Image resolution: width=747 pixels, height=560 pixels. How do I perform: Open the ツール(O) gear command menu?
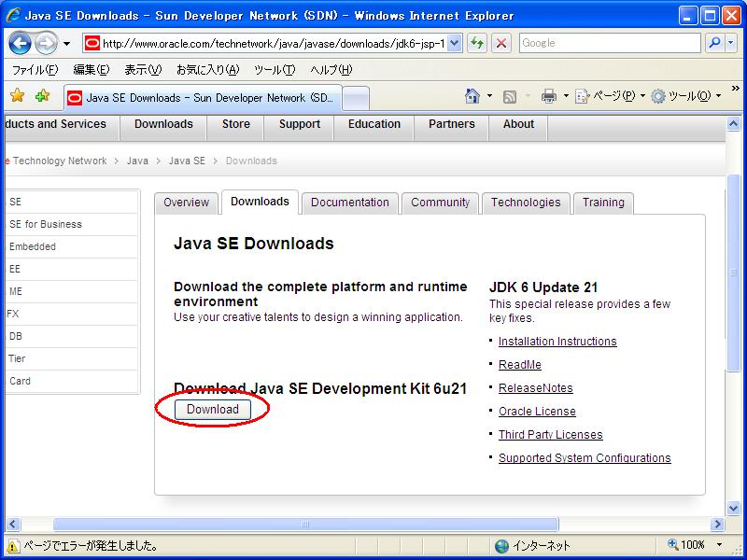click(x=686, y=96)
